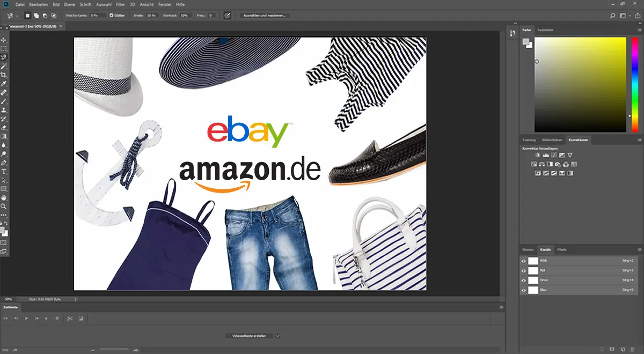The image size is (644, 354).
Task: Select the Type tool
Action: tap(4, 171)
